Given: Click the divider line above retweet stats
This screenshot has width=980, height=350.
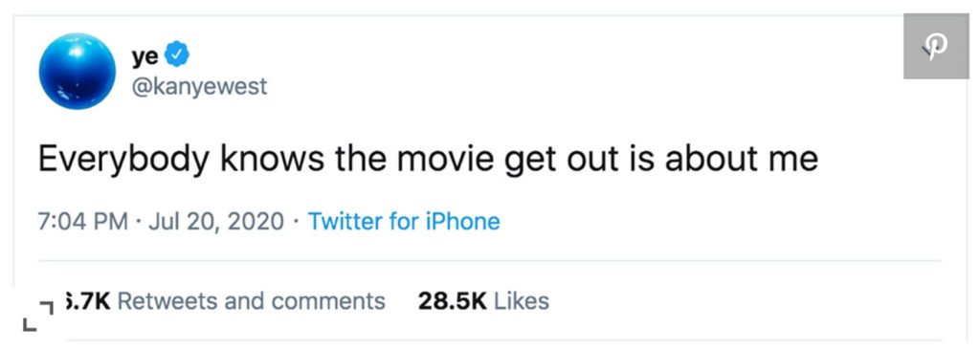Looking at the screenshot, I should pos(490,261).
